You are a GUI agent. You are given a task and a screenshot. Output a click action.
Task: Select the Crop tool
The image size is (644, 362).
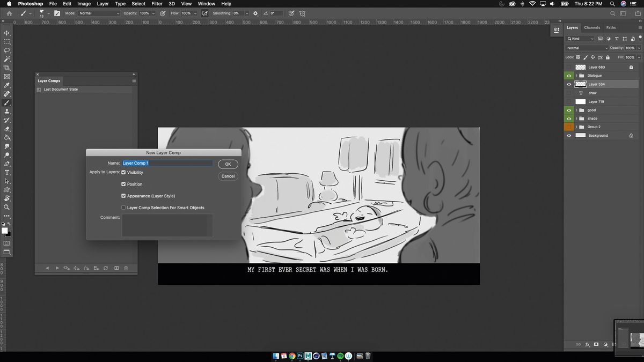point(7,68)
